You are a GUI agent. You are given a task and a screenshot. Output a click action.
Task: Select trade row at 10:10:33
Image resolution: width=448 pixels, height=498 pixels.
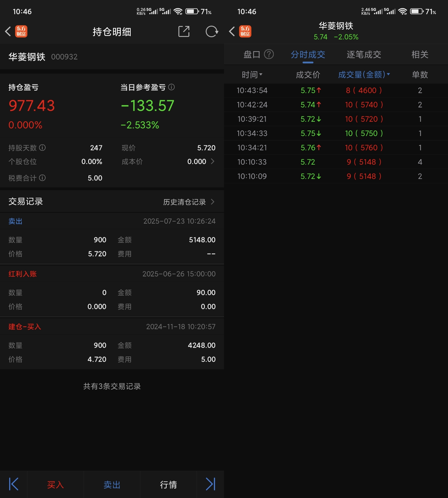click(x=336, y=162)
